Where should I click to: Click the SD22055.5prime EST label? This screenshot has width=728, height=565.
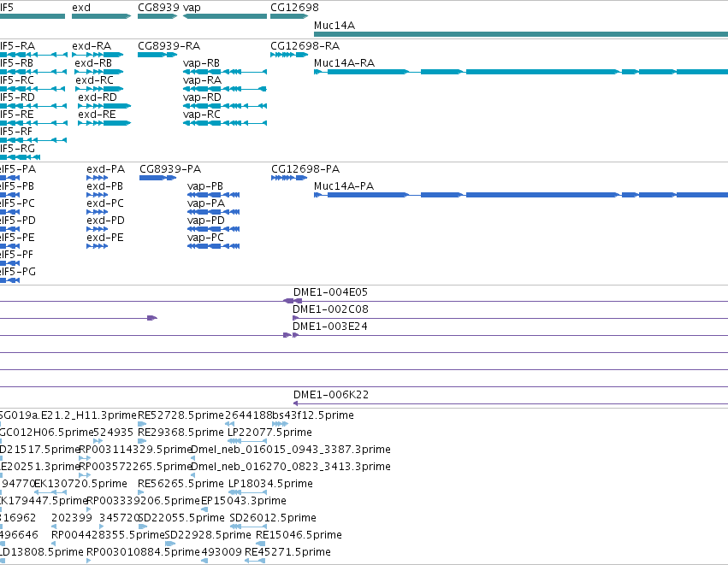point(181,518)
